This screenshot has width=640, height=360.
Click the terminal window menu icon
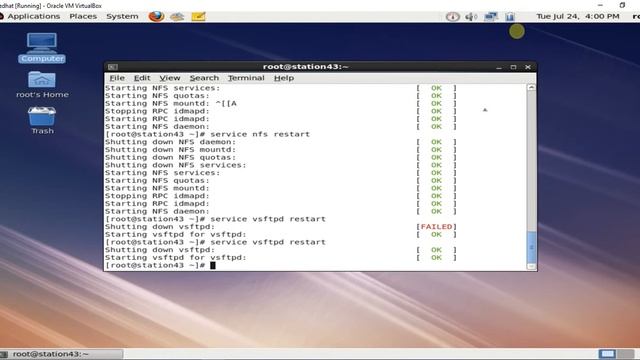tap(113, 67)
